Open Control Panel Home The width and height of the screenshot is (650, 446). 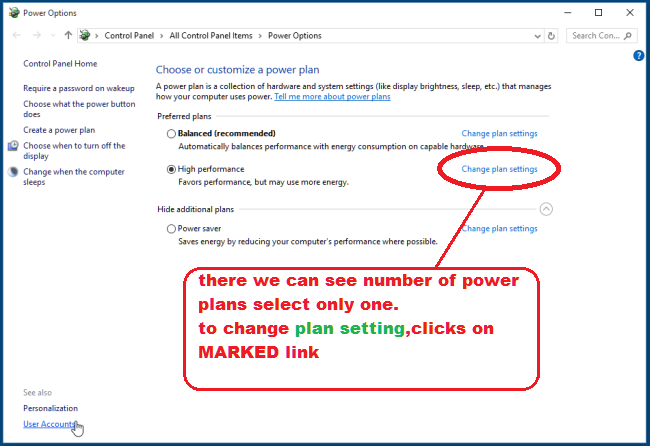(60, 63)
